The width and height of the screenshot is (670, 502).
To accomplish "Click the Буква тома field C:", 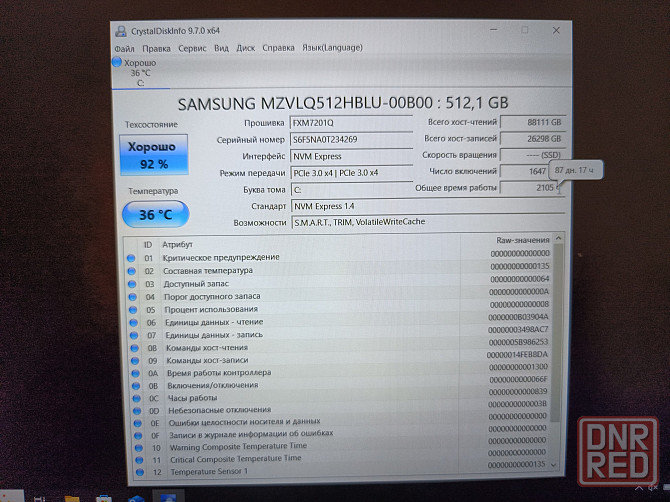I will tap(351, 190).
